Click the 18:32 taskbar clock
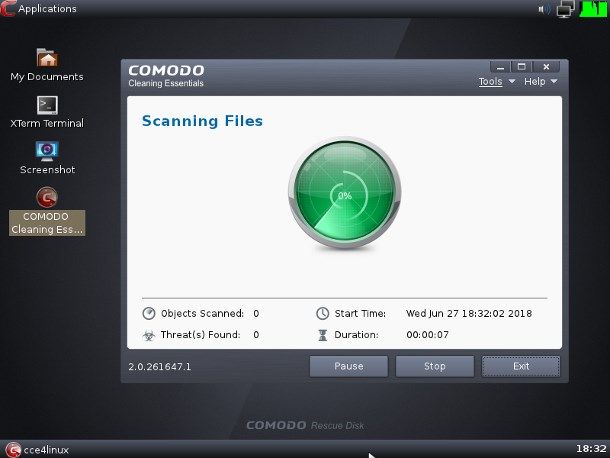 tap(591, 449)
